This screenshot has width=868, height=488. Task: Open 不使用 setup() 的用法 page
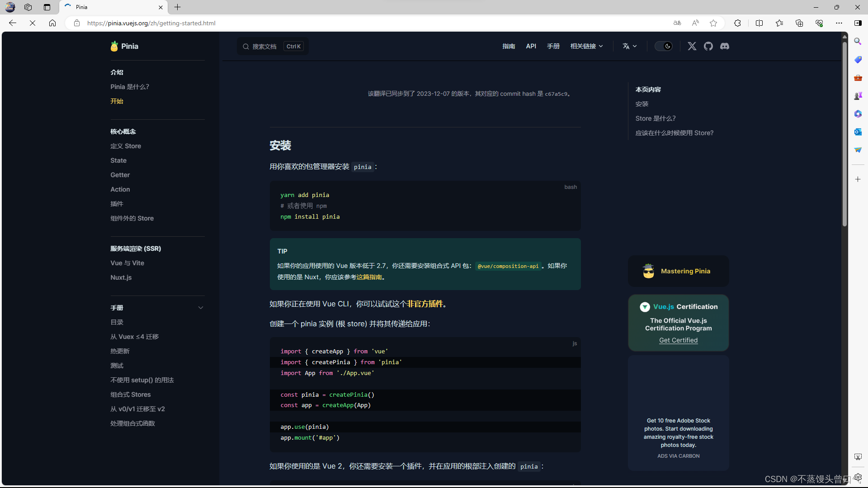click(x=142, y=380)
